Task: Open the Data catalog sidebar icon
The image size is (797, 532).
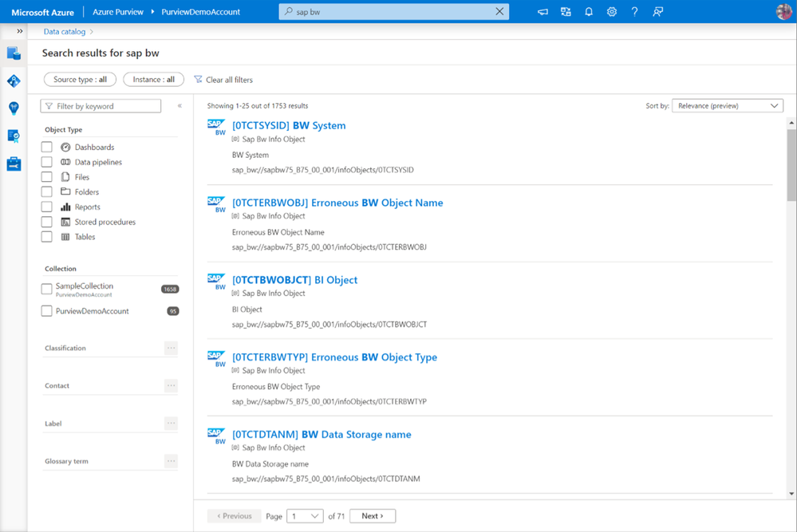Action: click(x=14, y=53)
